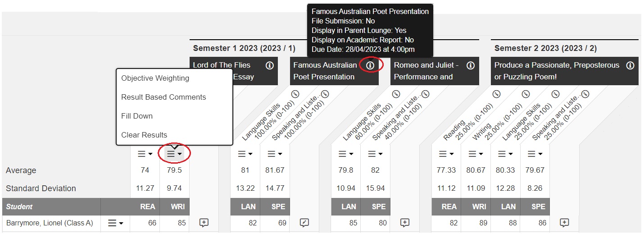Open column menu above average 74
Image resolution: width=644 pixels, height=234 pixels.
pos(145,154)
